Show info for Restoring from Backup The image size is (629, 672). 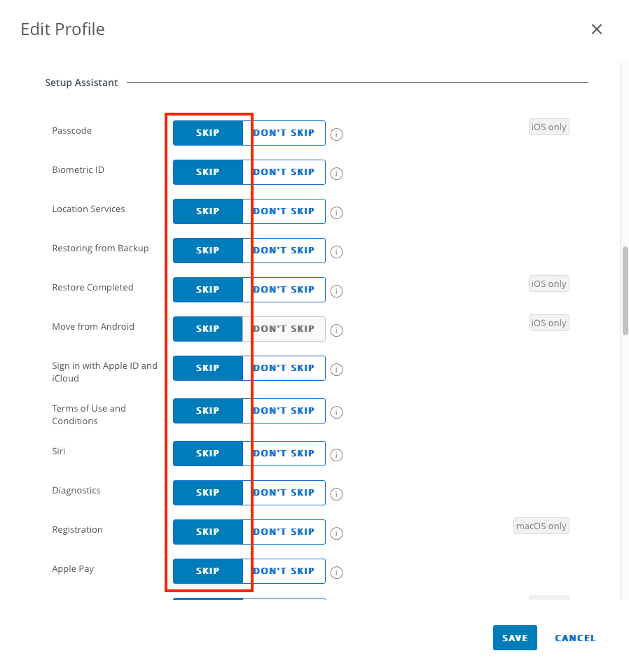point(336,252)
